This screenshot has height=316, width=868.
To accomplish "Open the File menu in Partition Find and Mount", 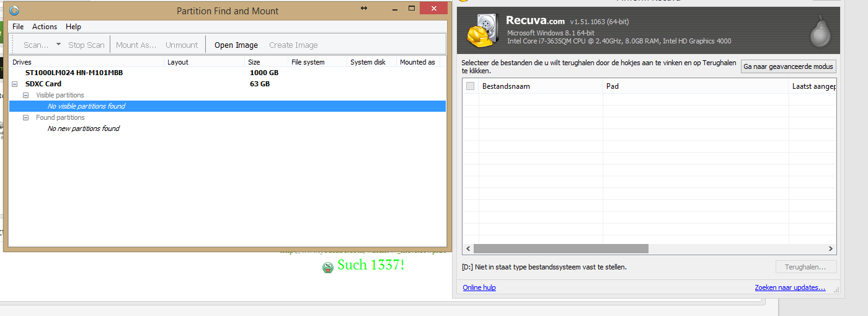I will 18,27.
